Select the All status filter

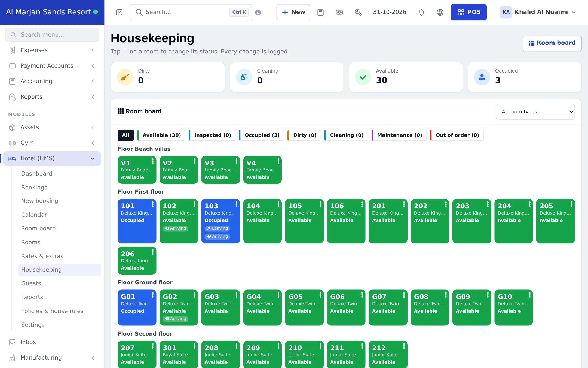pyautogui.click(x=125, y=135)
